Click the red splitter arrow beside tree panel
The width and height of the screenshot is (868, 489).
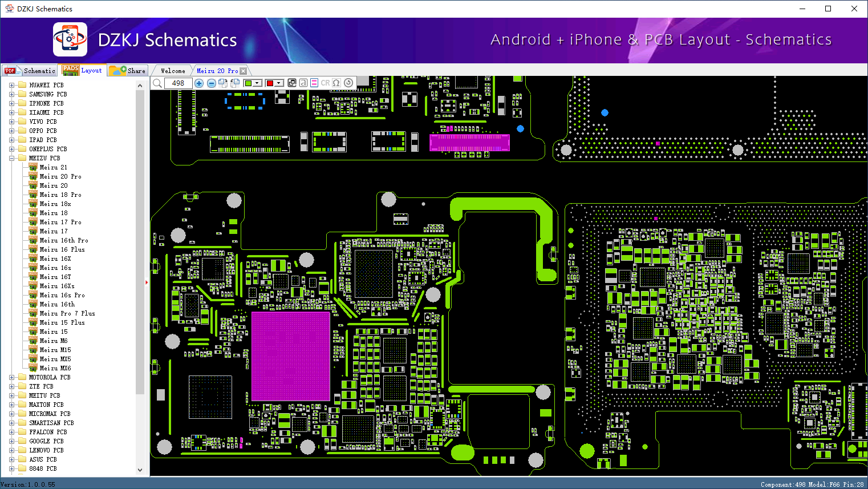tap(147, 282)
